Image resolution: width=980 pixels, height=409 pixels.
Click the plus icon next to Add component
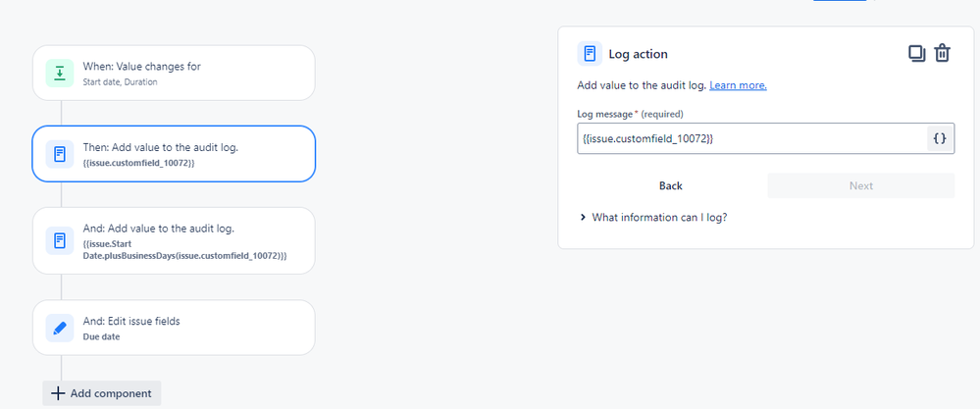(58, 393)
